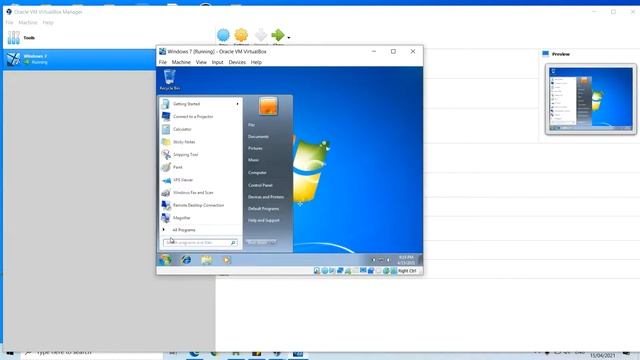
Task: Click the Shut down button
Action: click(258, 242)
